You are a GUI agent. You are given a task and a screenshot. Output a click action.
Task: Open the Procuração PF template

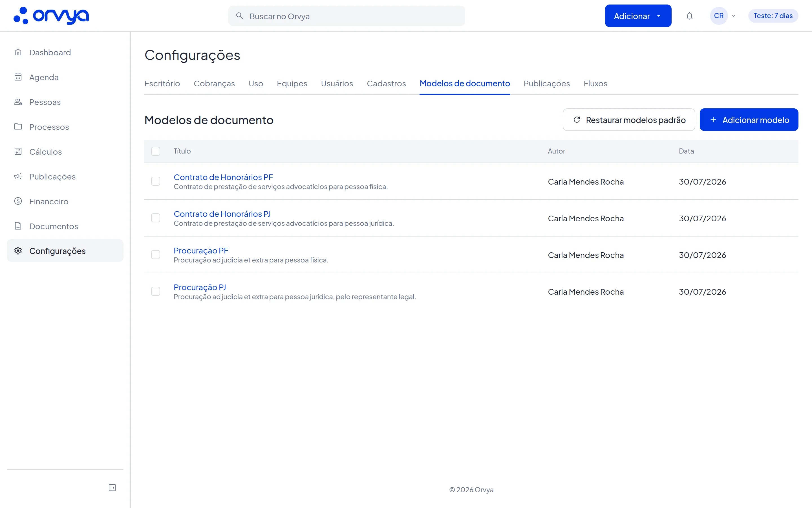coord(201,251)
